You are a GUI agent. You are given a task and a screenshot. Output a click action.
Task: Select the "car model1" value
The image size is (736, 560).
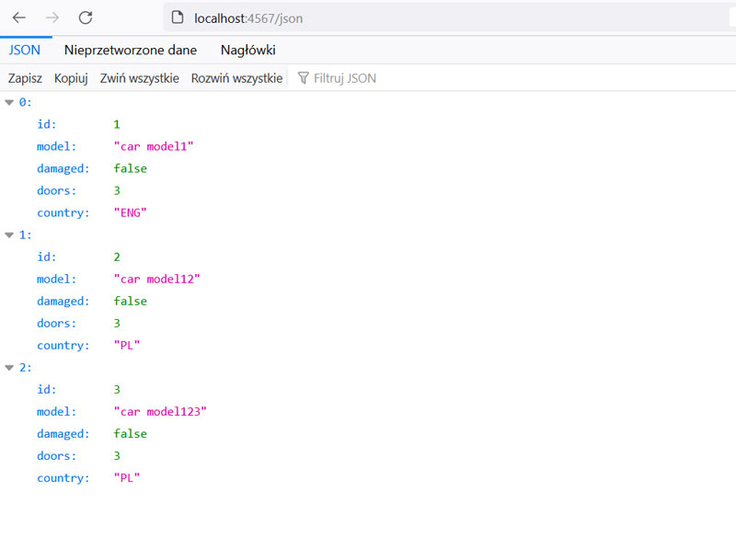coord(154,146)
